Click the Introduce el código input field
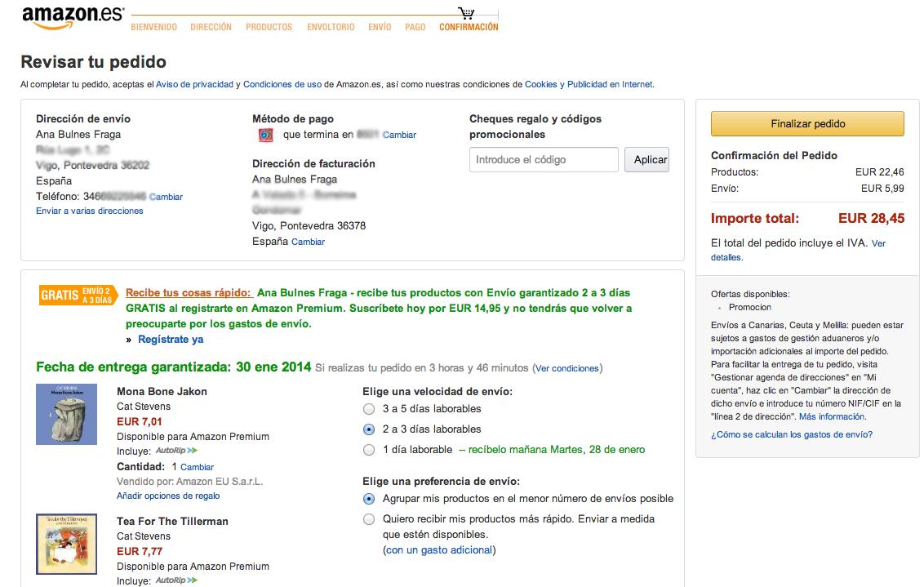The image size is (924, 587). 544,160
